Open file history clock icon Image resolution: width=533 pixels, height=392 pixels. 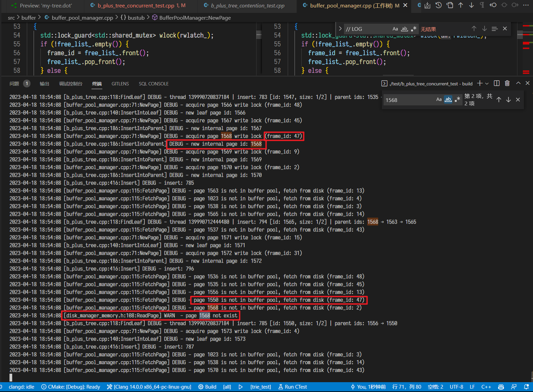pos(439,5)
